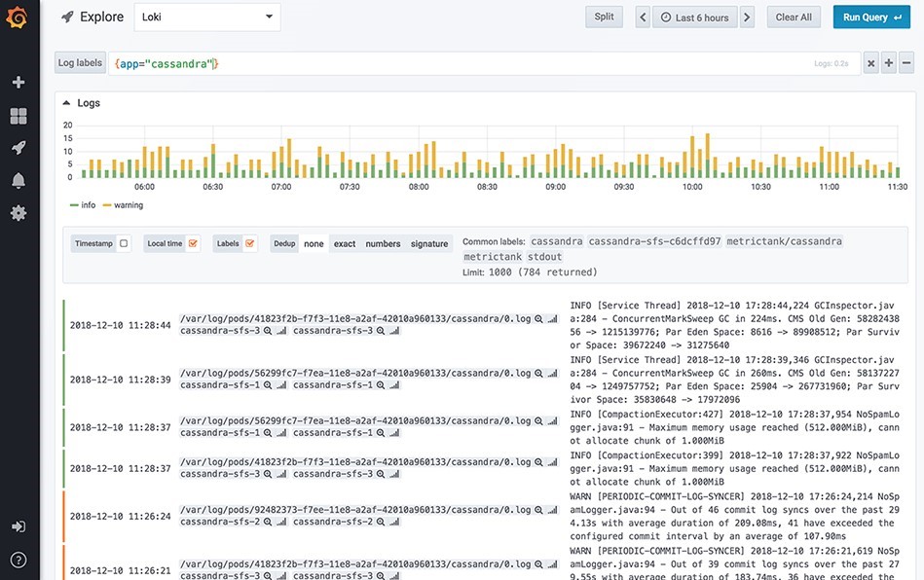Select Dedup option numbers
Viewport: 924px width, 580px height.
click(383, 243)
